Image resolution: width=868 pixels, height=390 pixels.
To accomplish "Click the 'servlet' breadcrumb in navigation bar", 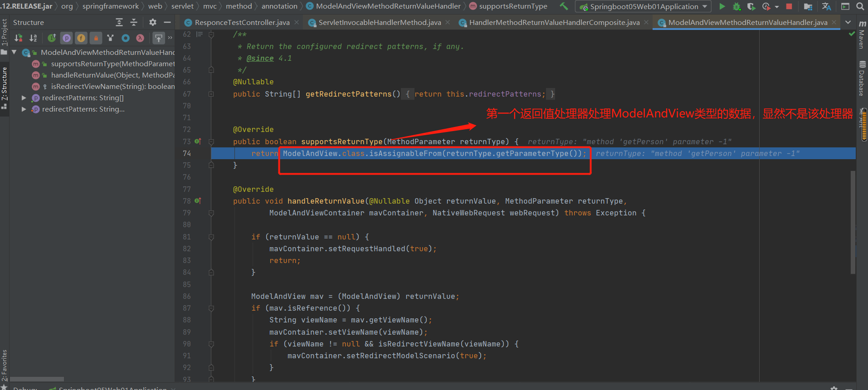I will (182, 6).
